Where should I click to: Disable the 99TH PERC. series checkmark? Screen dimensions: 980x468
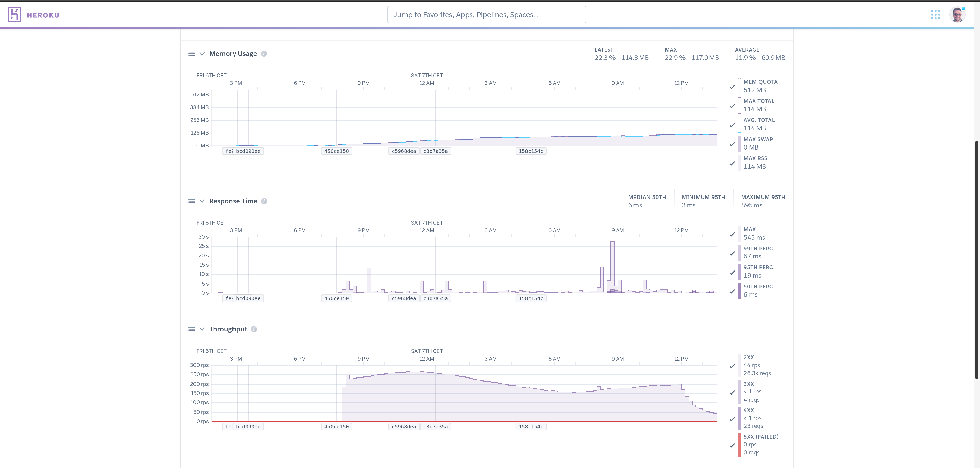pos(732,253)
